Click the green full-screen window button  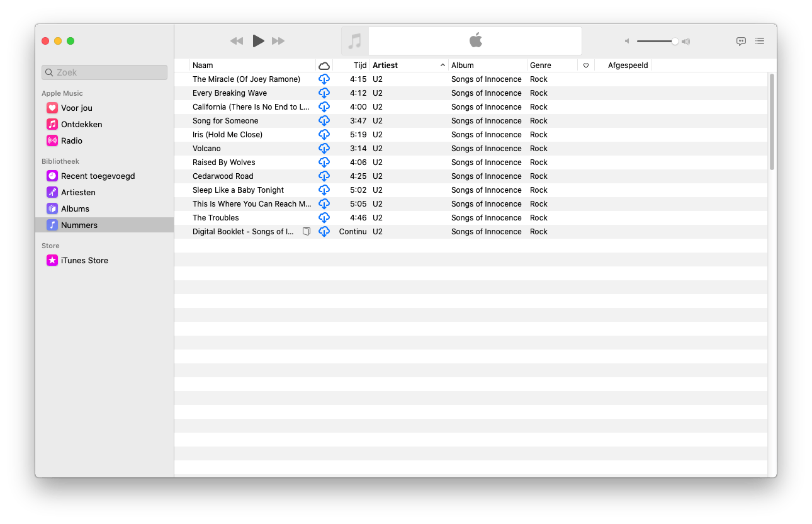coord(70,41)
